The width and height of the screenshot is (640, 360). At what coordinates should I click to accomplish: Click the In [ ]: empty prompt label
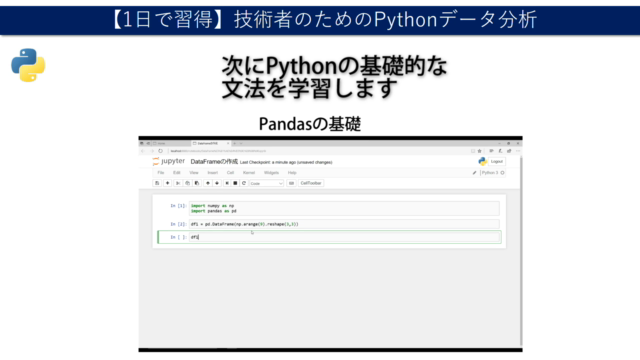click(x=178, y=237)
